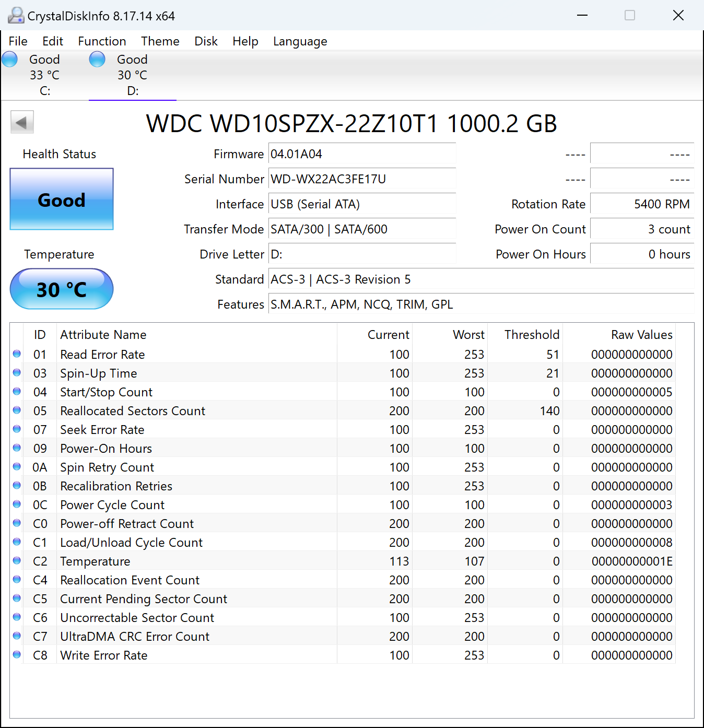Screen dimensions: 704x728
Task: Click the Drive Letter field showing D:
Action: click(x=362, y=254)
